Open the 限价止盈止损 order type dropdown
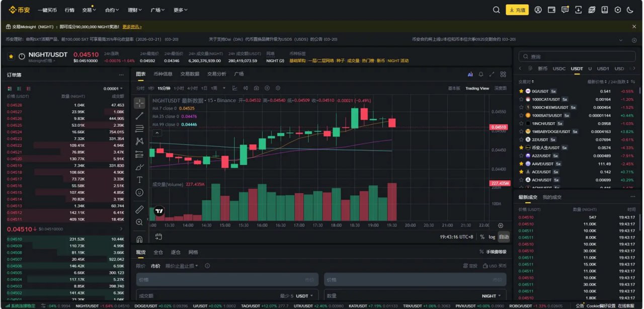The image size is (644, 309). point(182,266)
